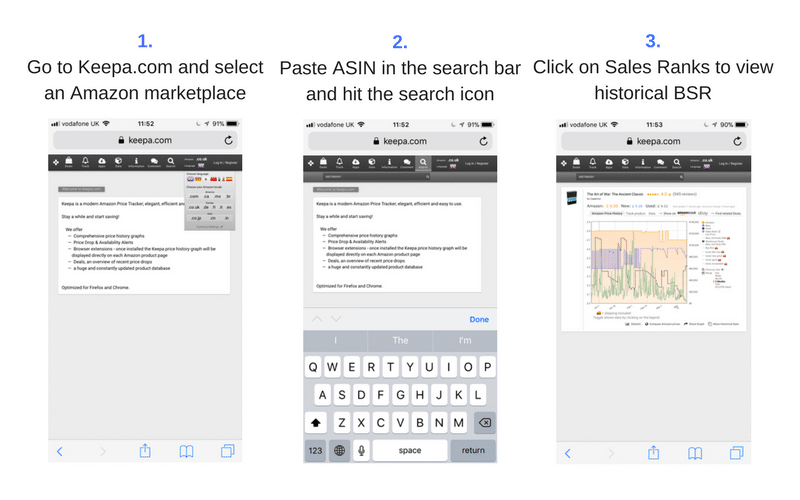Click Search magnifier in step 1 Keepa toolbar

click(170, 162)
